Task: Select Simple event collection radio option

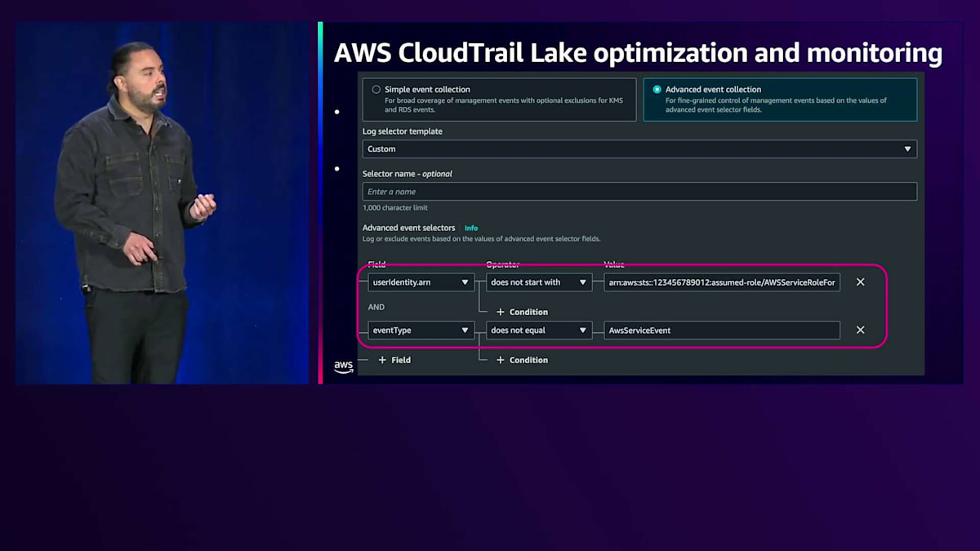Action: pyautogui.click(x=376, y=90)
